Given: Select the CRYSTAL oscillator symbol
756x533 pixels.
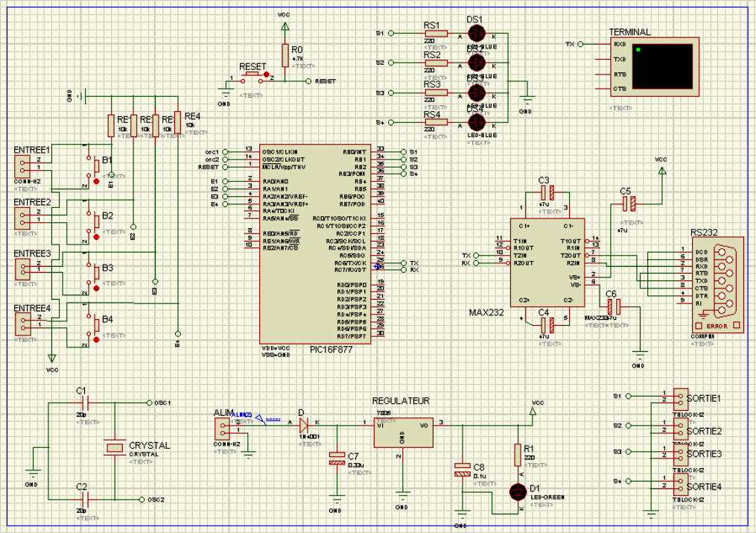Looking at the screenshot, I should click(115, 448).
